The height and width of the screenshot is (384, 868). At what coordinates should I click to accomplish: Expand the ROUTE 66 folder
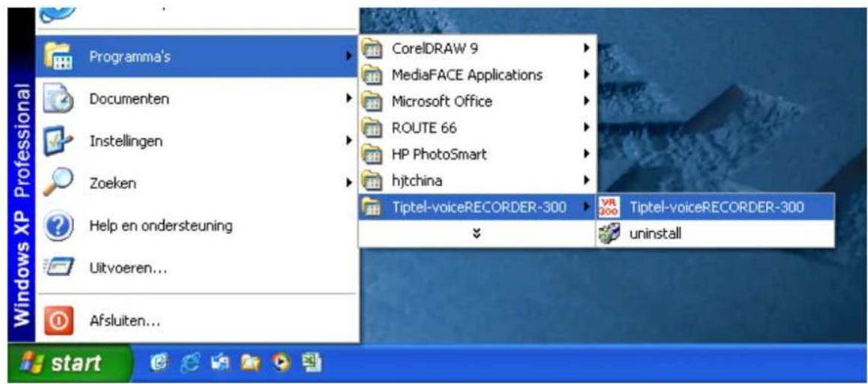[x=477, y=127]
